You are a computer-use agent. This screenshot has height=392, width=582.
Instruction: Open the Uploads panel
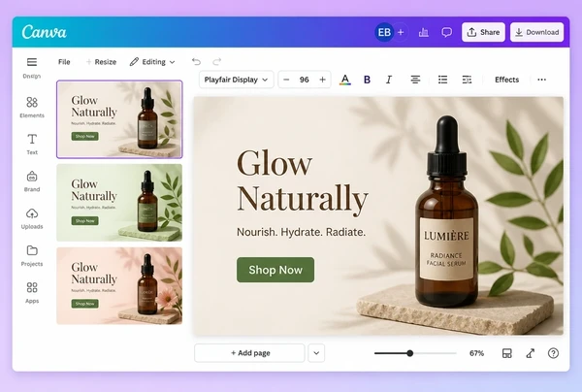click(32, 218)
